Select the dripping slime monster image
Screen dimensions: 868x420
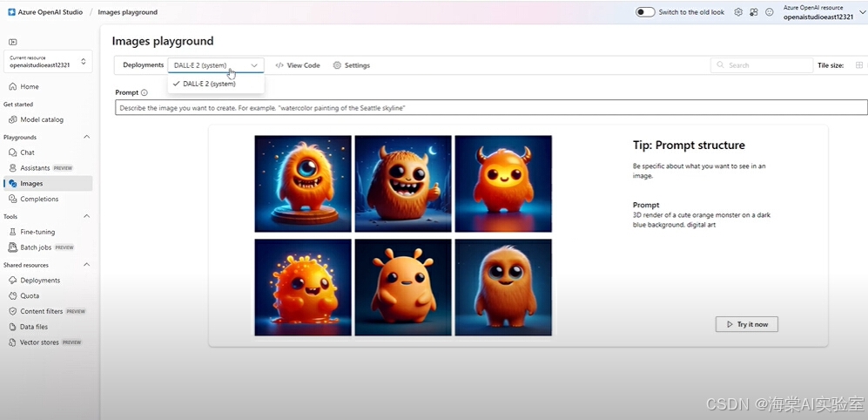point(303,287)
